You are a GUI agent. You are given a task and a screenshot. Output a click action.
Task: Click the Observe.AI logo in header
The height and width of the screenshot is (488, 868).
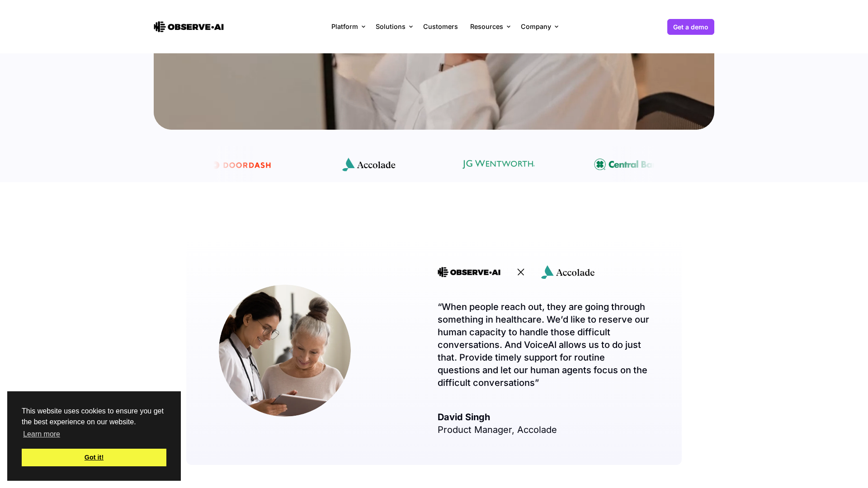tap(189, 27)
